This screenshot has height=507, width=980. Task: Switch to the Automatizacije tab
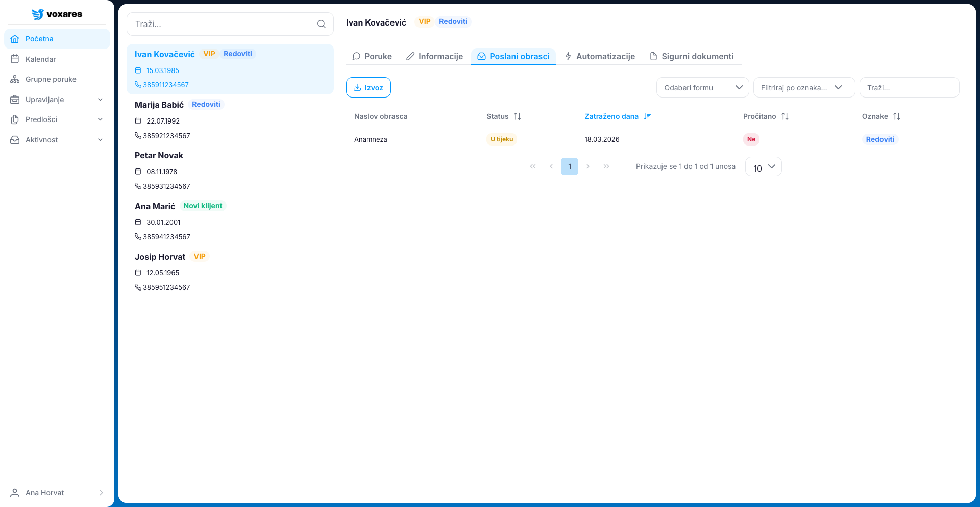(600, 56)
